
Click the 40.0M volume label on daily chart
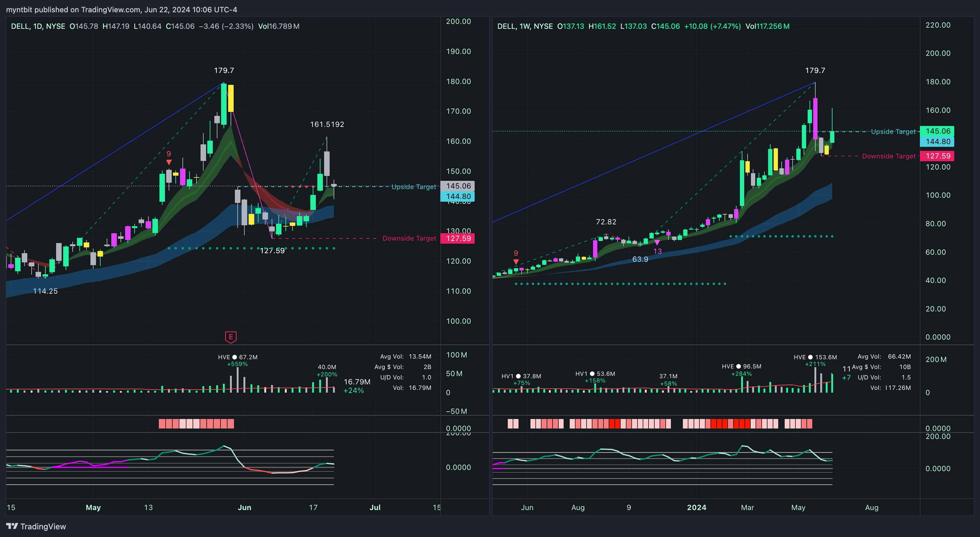tap(327, 367)
